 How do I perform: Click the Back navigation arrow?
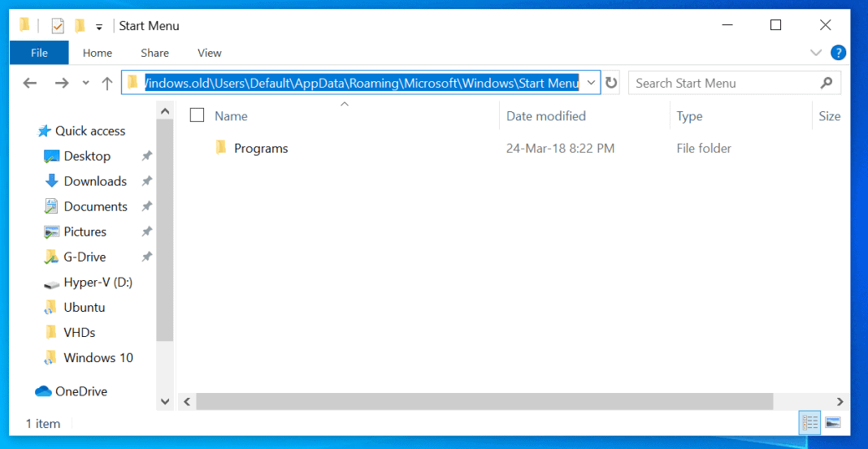tap(30, 83)
